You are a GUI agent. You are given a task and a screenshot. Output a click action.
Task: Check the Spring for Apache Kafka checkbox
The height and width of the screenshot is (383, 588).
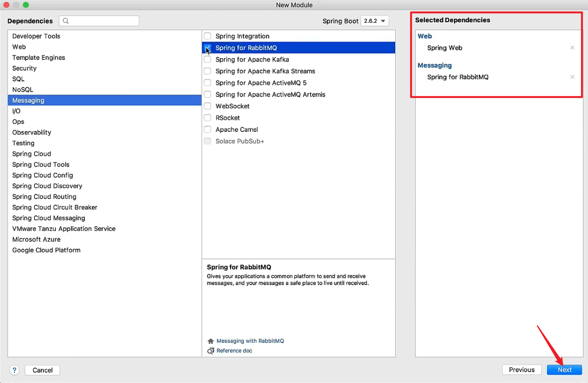[207, 60]
